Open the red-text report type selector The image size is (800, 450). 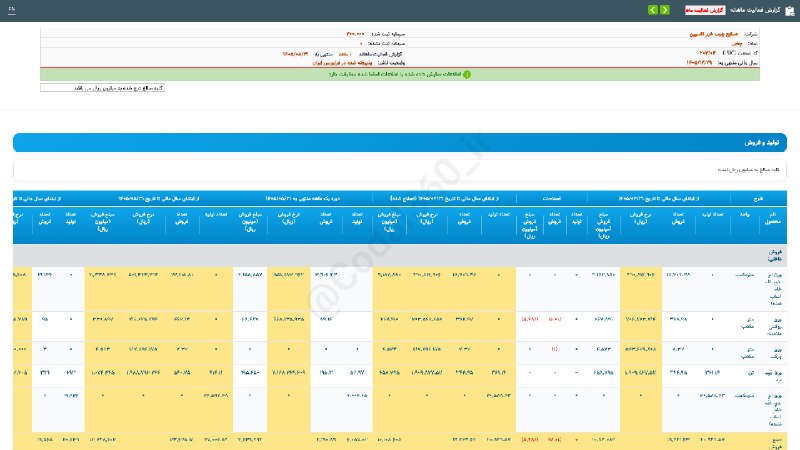tap(705, 10)
